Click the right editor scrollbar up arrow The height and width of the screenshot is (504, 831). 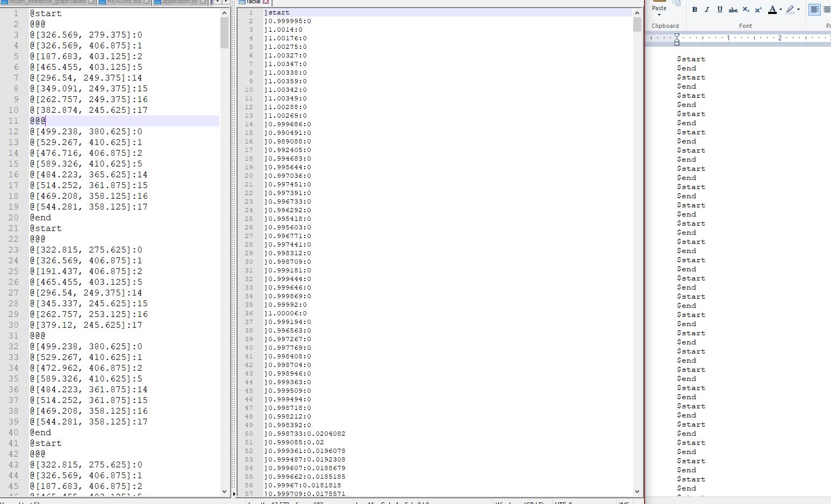[637, 12]
